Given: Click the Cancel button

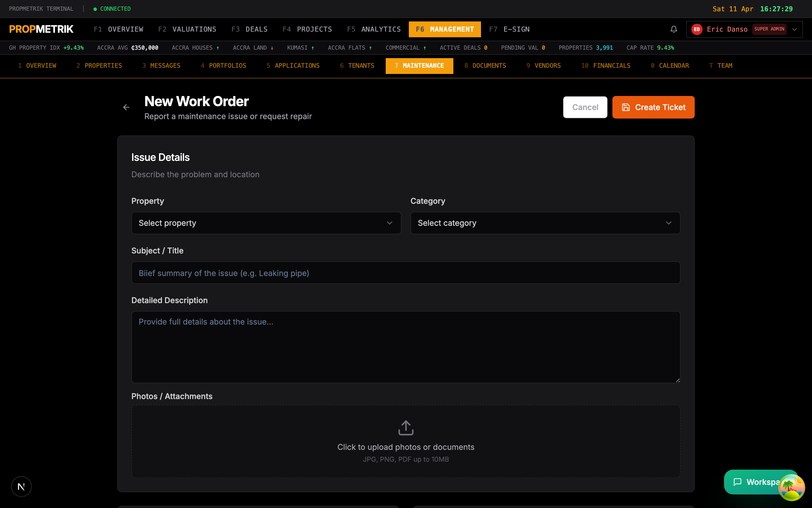Looking at the screenshot, I should tap(585, 107).
